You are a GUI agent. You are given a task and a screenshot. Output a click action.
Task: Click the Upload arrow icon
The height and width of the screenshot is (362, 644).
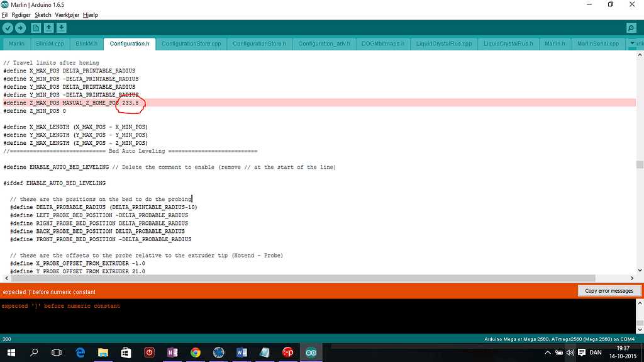[x=21, y=28]
